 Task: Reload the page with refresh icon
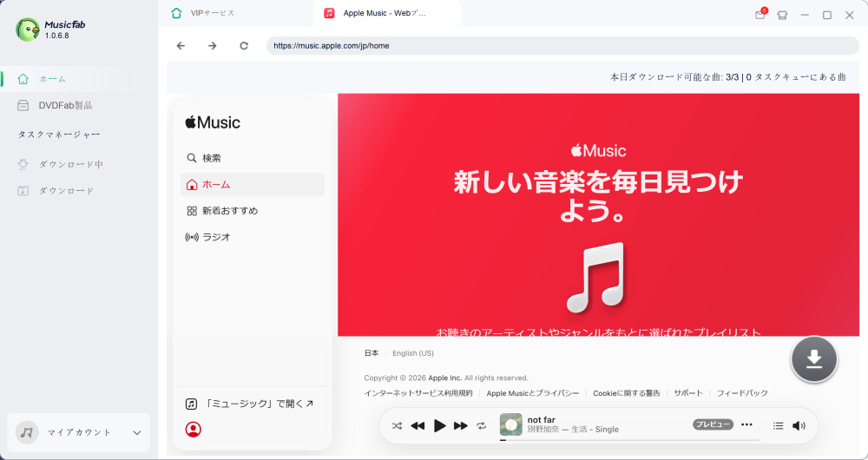coord(244,45)
